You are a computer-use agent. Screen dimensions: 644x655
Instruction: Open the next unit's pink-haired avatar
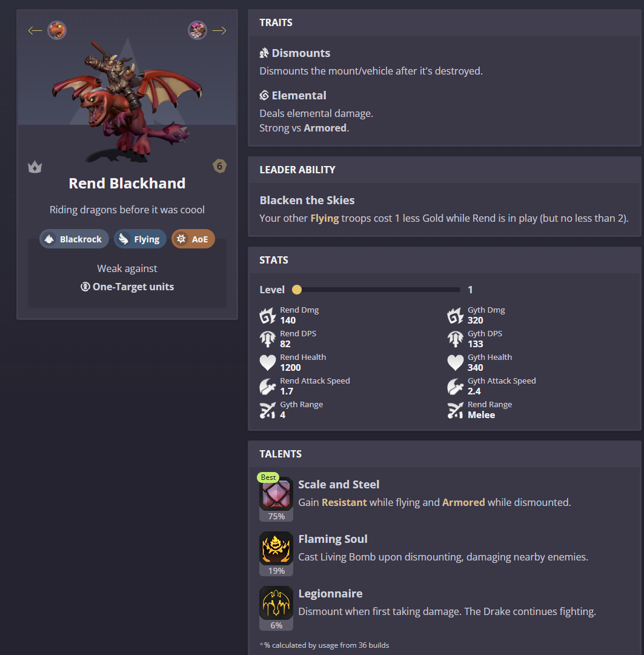click(x=198, y=30)
